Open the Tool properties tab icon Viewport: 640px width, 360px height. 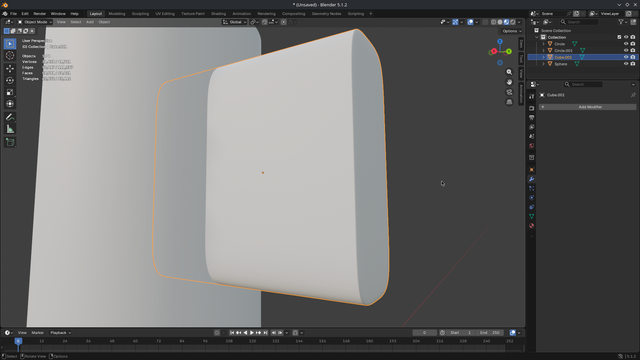click(531, 97)
